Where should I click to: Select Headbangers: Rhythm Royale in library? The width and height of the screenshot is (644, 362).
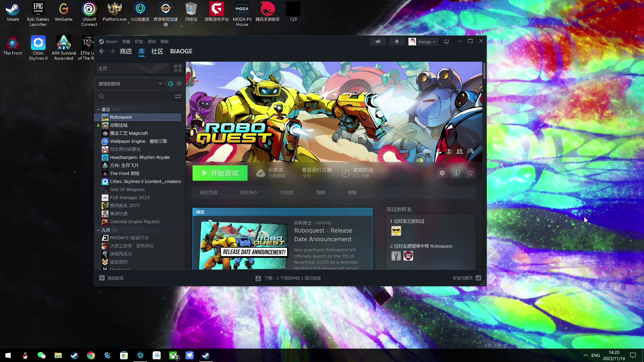click(141, 157)
